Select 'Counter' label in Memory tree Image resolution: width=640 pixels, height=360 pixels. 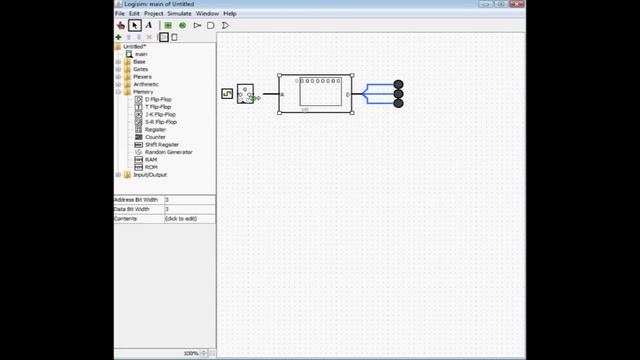[156, 137]
